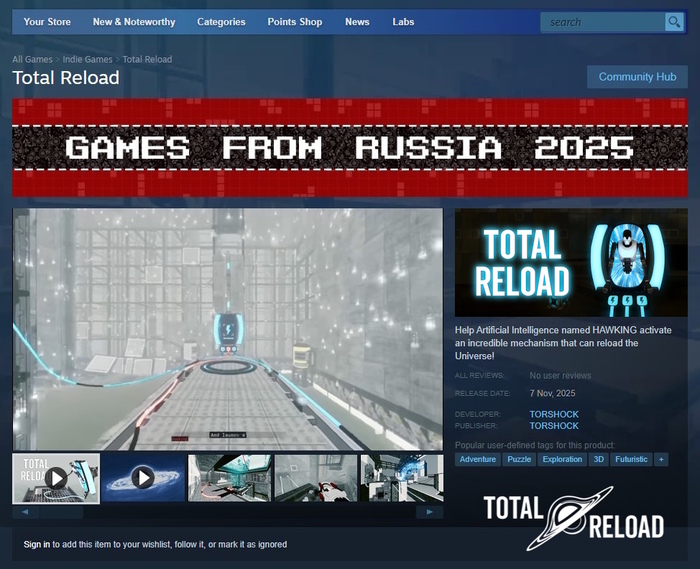Expand the New & Noteworthy menu
This screenshot has height=569, width=700.
[x=134, y=22]
